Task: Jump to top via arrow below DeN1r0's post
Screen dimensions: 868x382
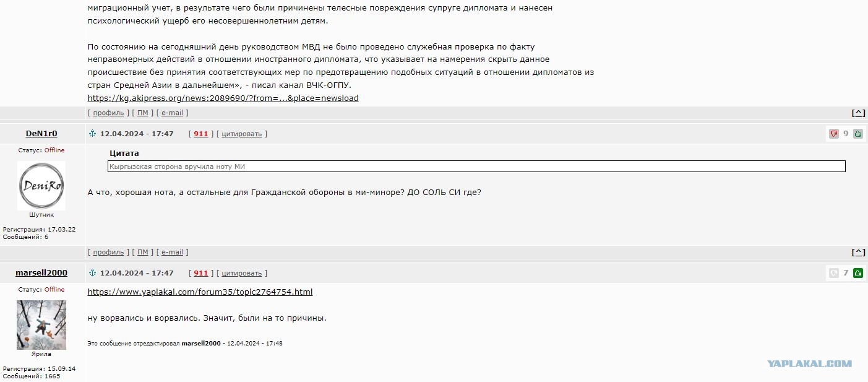Action: pyautogui.click(x=858, y=252)
